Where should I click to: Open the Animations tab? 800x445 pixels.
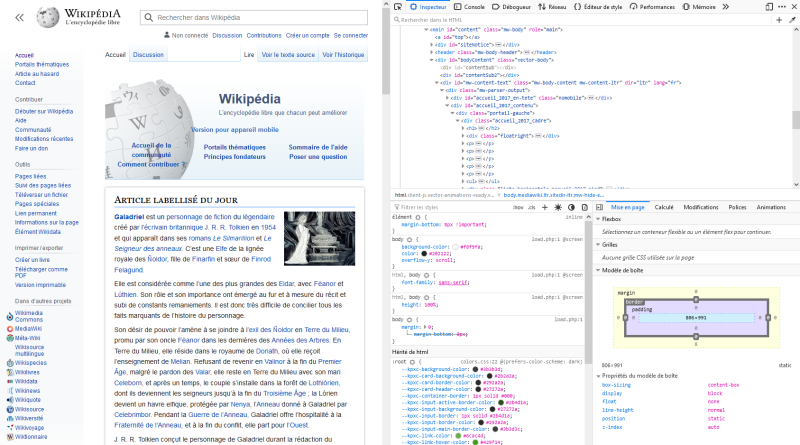tap(771, 207)
